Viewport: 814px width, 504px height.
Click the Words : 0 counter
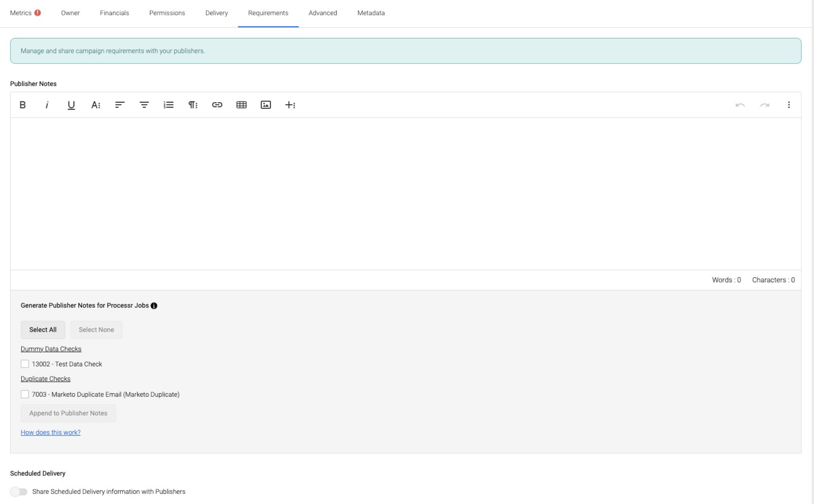[726, 280]
